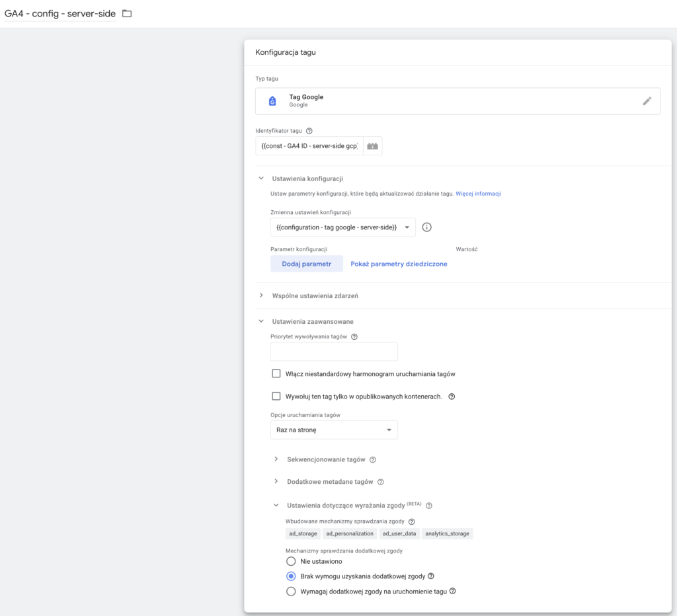The width and height of the screenshot is (677, 616).
Task: Open the configuration settings variable dropdown
Action: pyautogui.click(x=342, y=227)
